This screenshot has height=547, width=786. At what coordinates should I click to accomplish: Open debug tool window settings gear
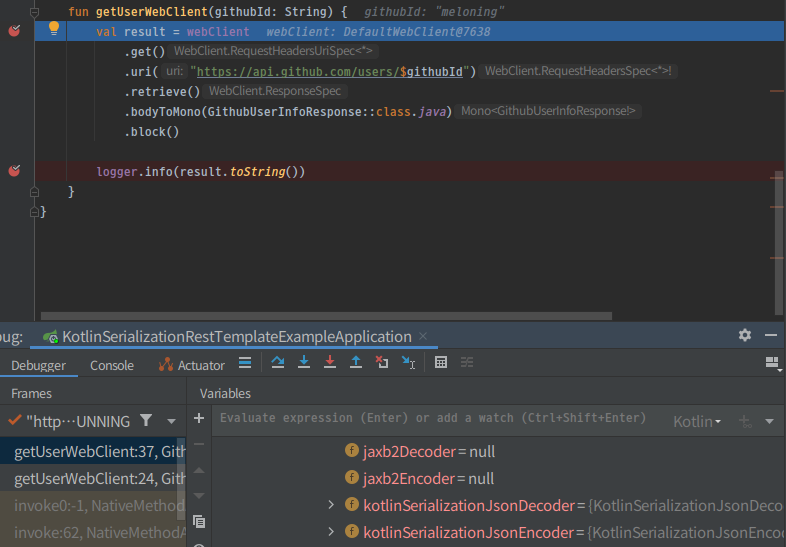tap(745, 335)
